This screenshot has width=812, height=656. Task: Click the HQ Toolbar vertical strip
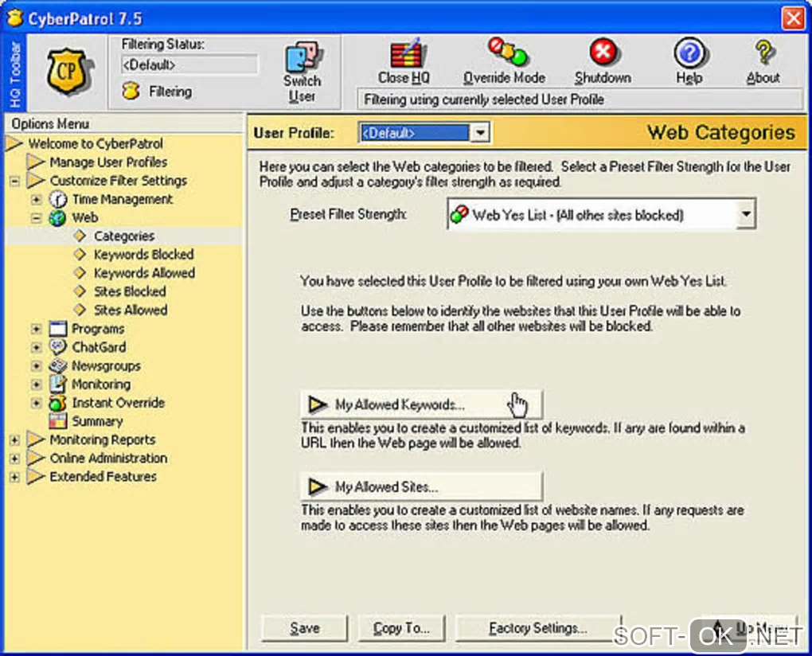[x=14, y=72]
